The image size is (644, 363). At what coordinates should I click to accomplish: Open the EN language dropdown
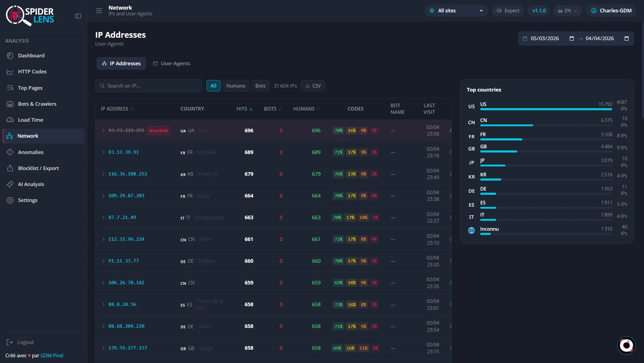coord(567,11)
